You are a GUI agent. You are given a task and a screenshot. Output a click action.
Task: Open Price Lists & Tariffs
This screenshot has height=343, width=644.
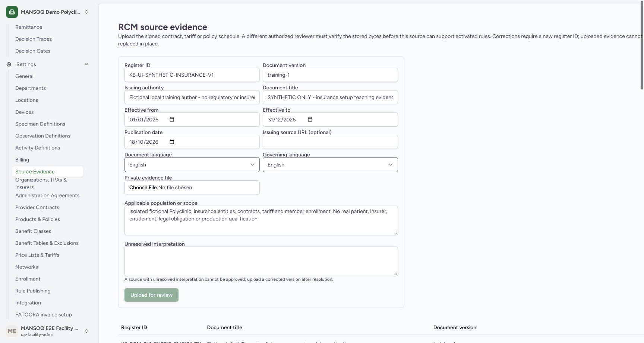37,255
